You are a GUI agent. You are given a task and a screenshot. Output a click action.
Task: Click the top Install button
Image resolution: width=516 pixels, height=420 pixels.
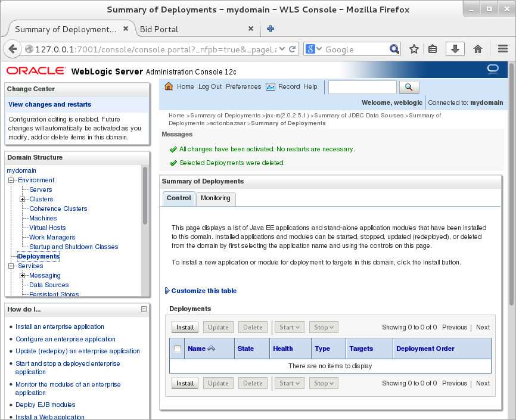pyautogui.click(x=185, y=327)
